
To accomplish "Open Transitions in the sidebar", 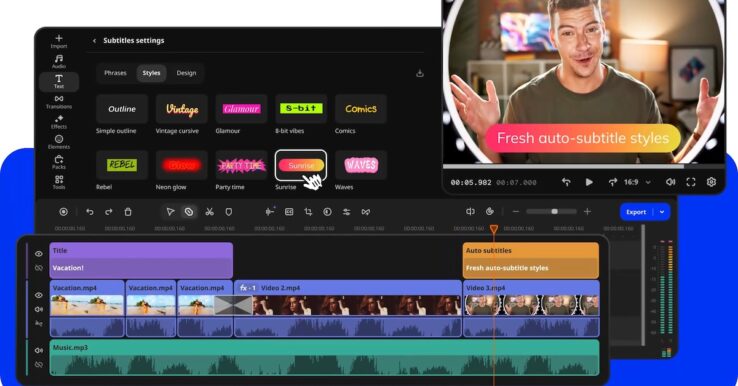I will pos(59,102).
